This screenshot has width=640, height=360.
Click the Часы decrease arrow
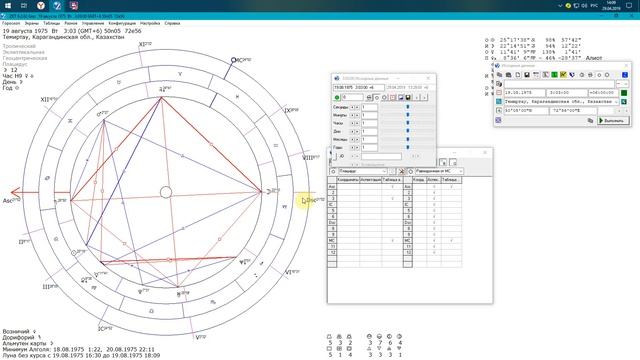pyautogui.click(x=352, y=123)
